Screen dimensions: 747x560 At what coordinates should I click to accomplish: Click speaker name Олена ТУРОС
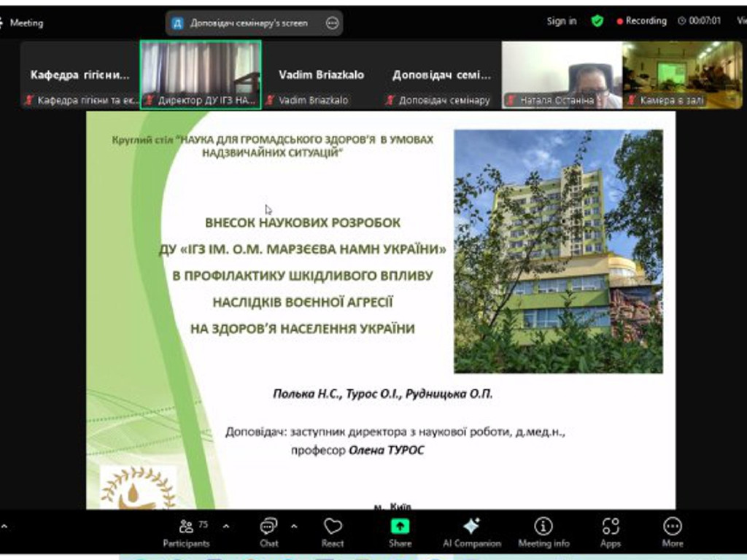pyautogui.click(x=387, y=450)
